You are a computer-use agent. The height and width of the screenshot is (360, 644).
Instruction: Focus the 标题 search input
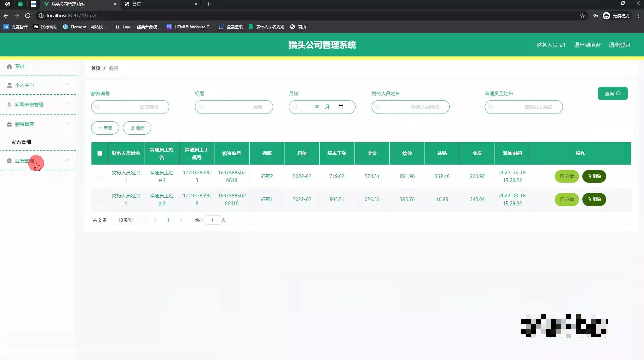point(234,107)
